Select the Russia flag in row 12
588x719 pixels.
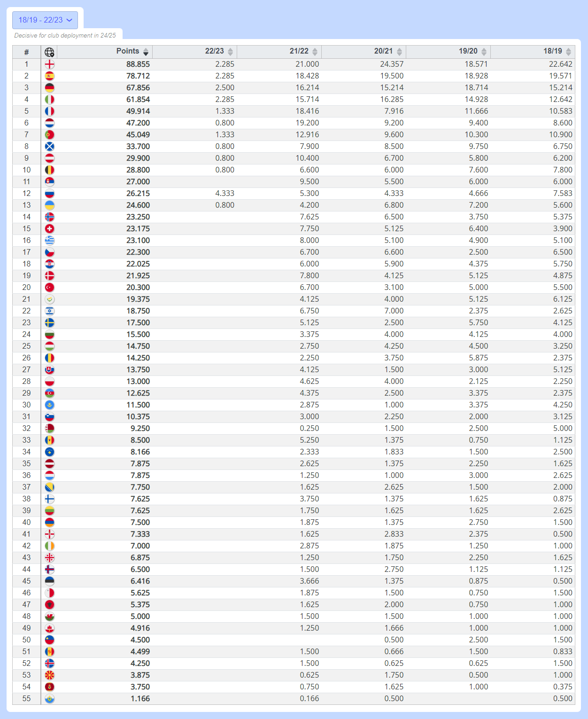click(49, 194)
